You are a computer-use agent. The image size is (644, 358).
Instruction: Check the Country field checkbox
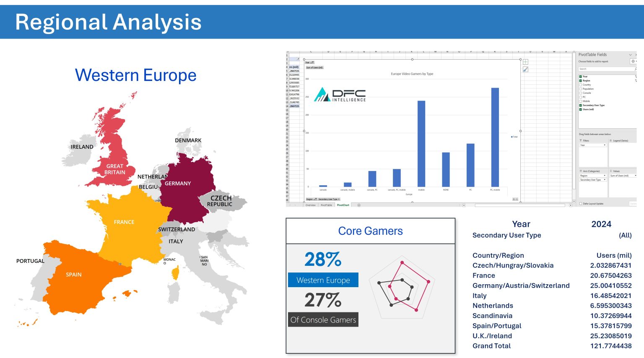tap(580, 85)
